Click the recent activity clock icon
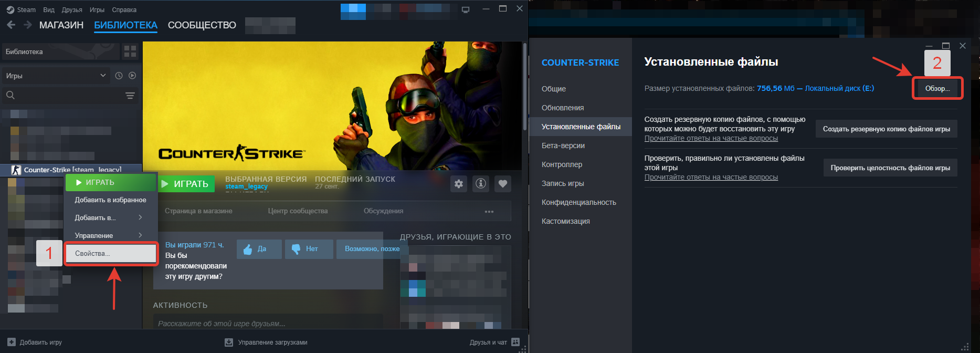980x353 pixels. pyautogui.click(x=119, y=76)
